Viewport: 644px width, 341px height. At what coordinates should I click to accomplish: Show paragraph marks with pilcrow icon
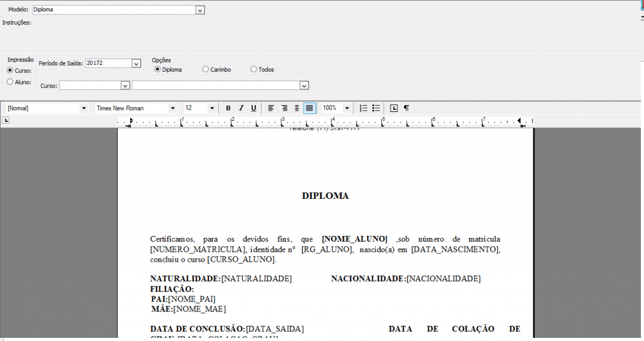tap(406, 108)
